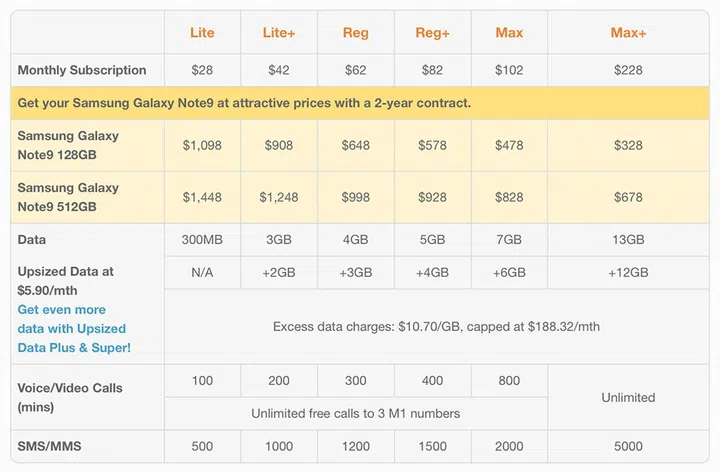720x472 pixels.
Task: Click 'Unlimited free calls to 3 M1 numbers'
Action: coord(355,413)
